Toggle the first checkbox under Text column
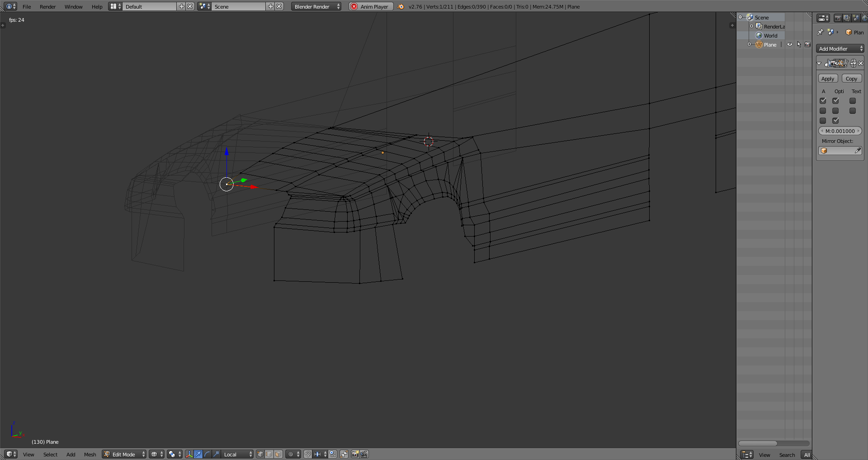This screenshot has width=868, height=460. pos(853,101)
